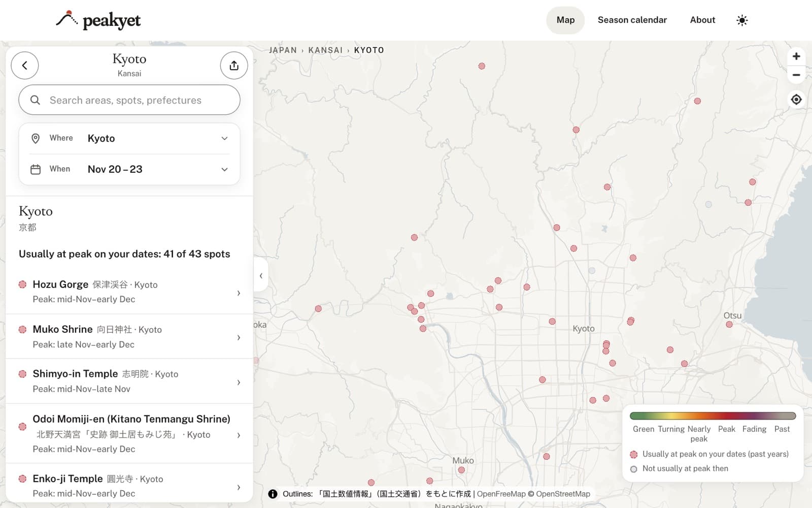Zoom out on the map
This screenshot has height=508, width=812.
[796, 75]
